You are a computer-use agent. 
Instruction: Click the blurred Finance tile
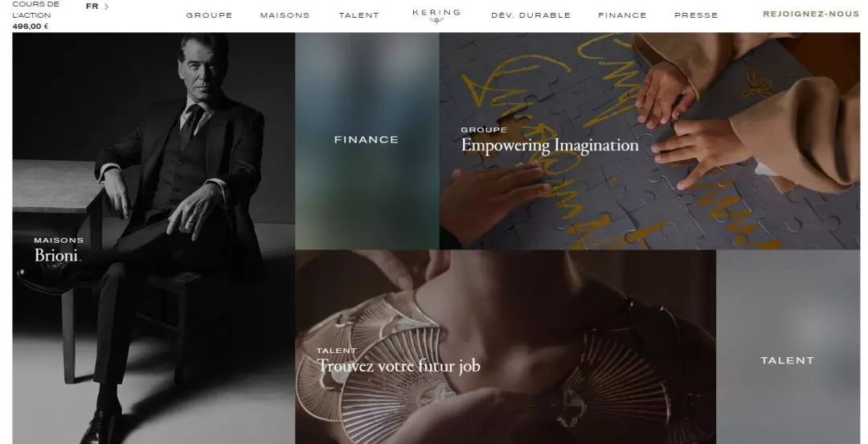click(x=367, y=141)
